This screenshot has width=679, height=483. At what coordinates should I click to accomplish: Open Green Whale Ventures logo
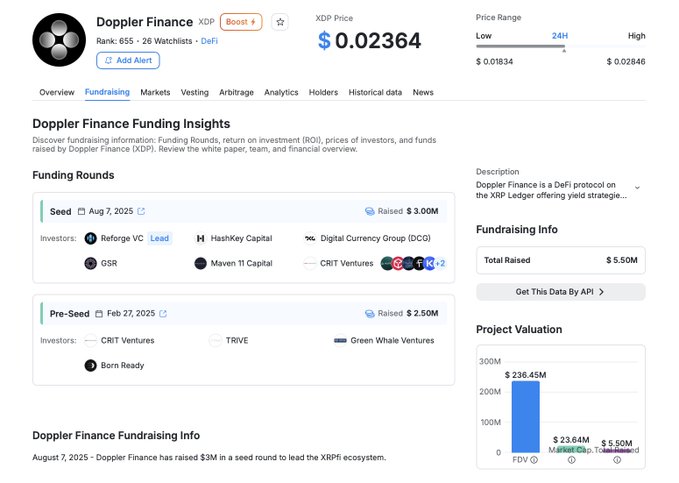point(340,340)
